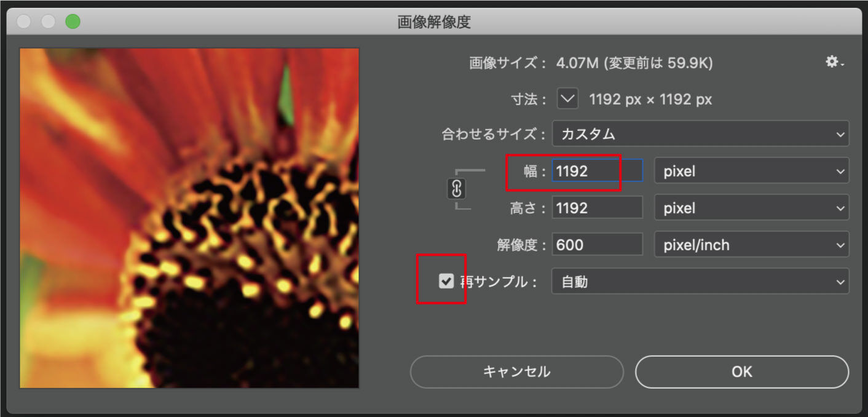Open the 寸法 dimension units chevron

click(567, 98)
